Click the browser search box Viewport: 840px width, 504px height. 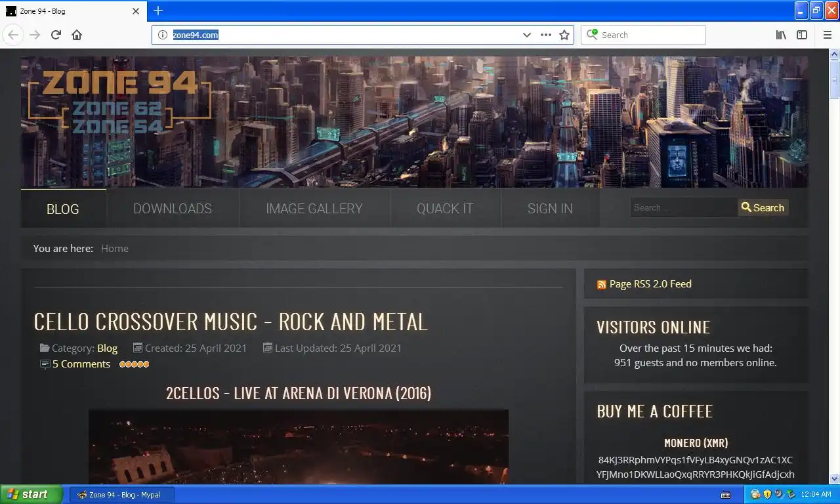pos(643,35)
